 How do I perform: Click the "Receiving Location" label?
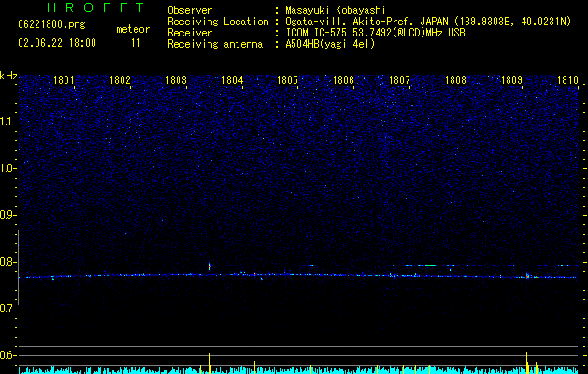(x=218, y=22)
